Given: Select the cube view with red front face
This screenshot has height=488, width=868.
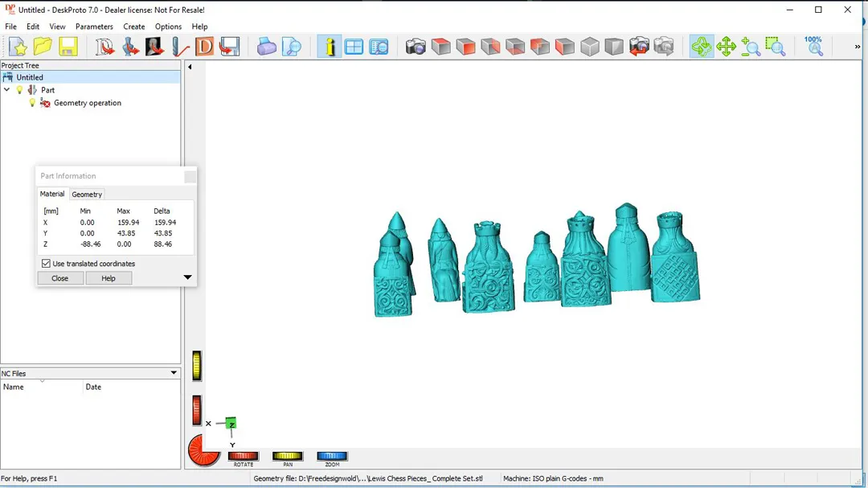Looking at the screenshot, I should click(x=465, y=47).
